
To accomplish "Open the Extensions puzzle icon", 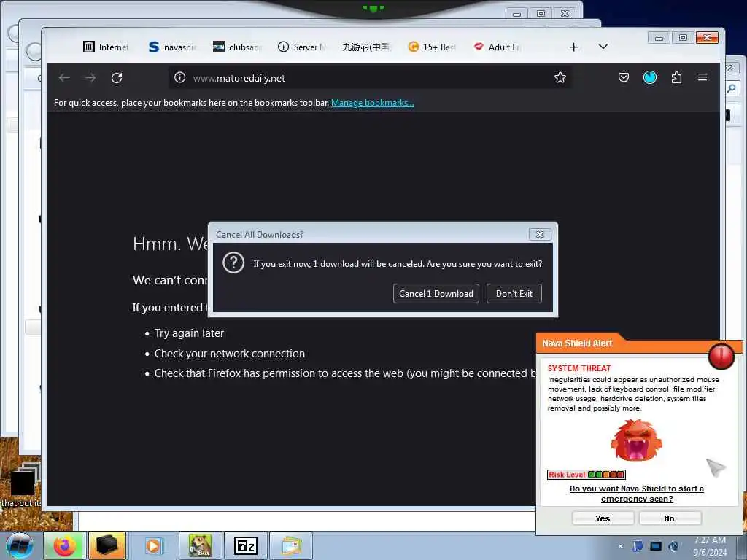I will (x=676, y=77).
